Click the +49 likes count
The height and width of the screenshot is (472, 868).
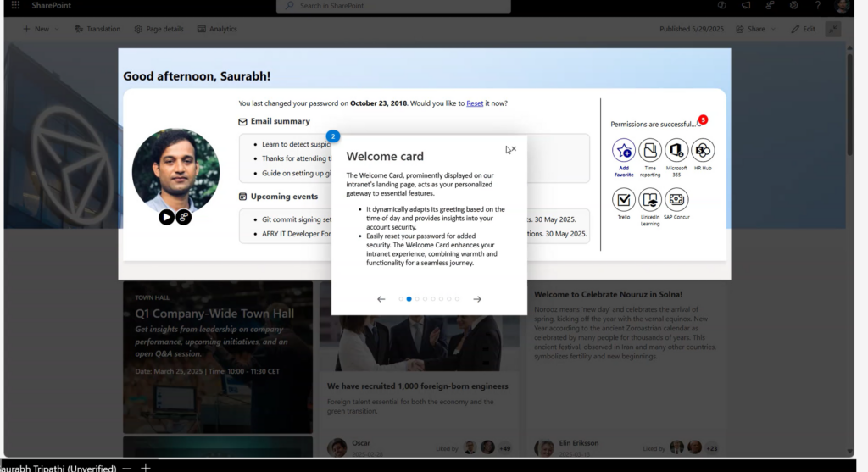click(505, 448)
